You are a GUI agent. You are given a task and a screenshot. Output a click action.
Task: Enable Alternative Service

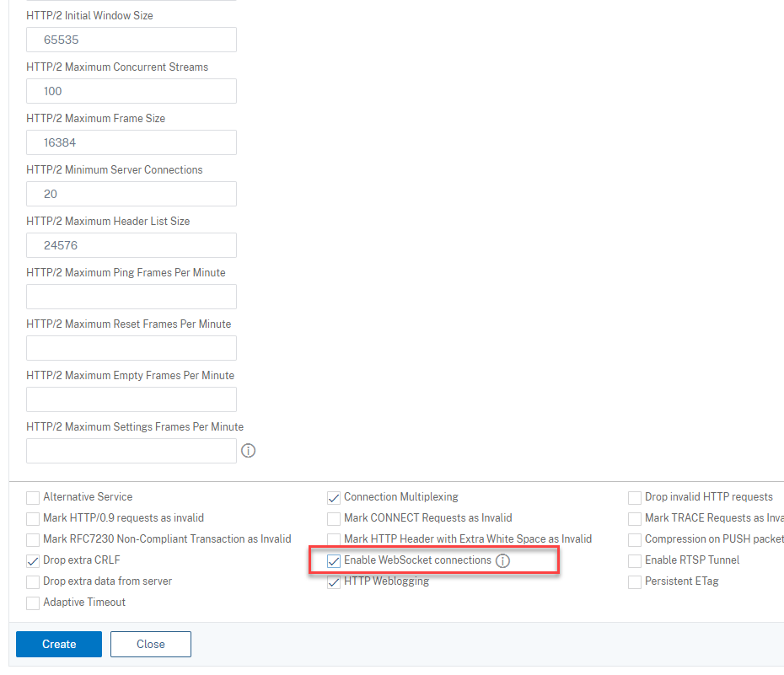(x=32, y=496)
